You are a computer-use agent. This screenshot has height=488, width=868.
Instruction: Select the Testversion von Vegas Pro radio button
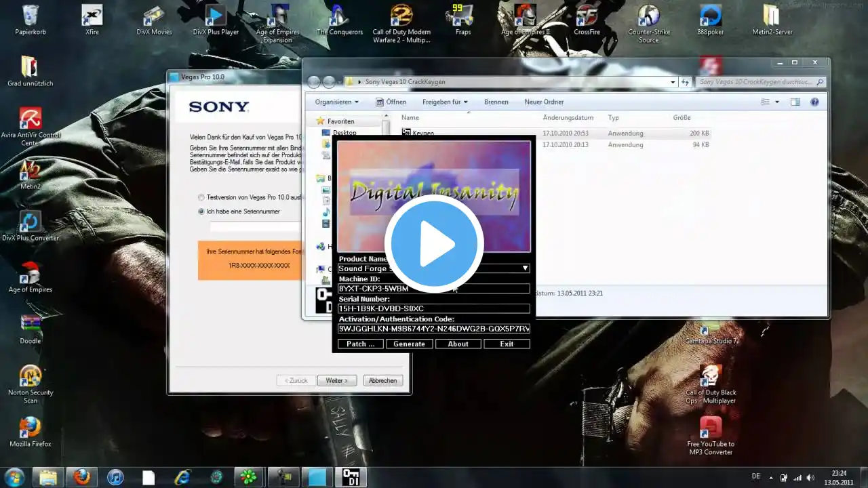(x=201, y=197)
